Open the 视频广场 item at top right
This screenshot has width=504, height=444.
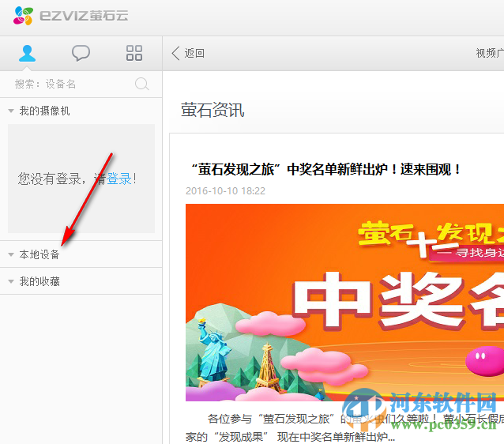490,54
